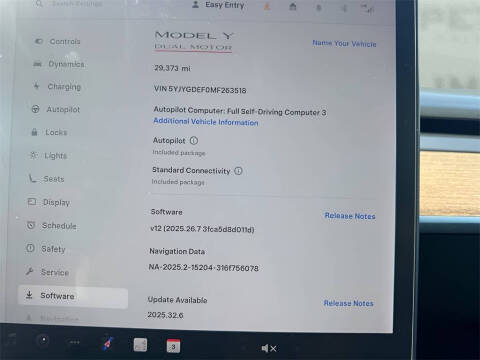Open the Service section

point(47,272)
